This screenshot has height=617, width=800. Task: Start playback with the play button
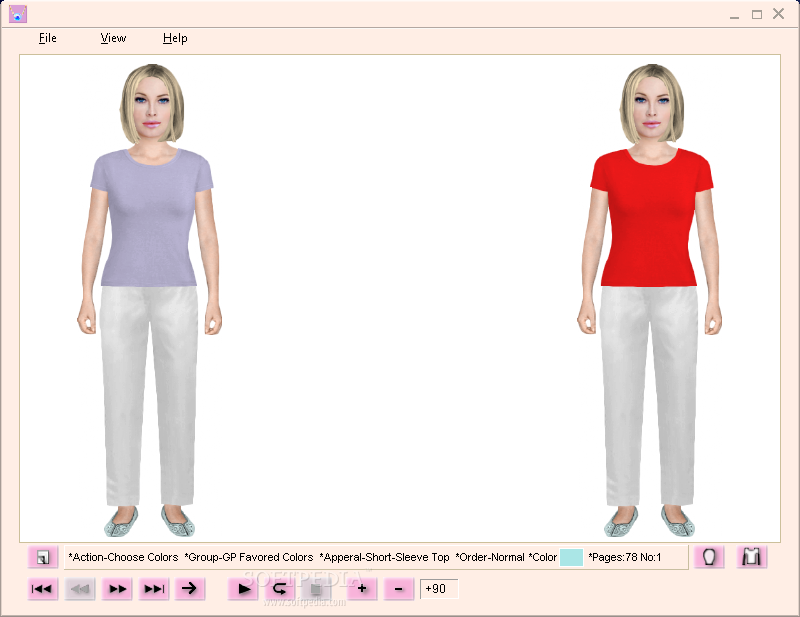click(x=243, y=589)
